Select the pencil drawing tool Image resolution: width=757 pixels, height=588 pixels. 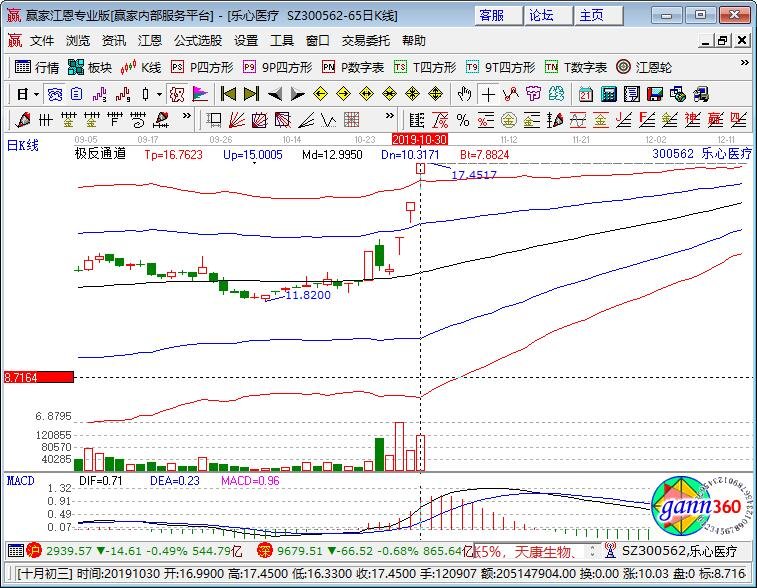point(23,119)
